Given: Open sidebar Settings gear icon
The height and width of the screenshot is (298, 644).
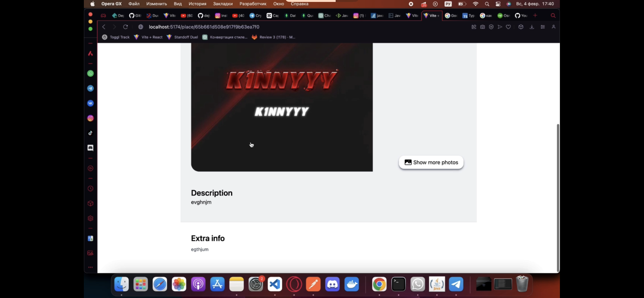Looking at the screenshot, I should pos(91,218).
